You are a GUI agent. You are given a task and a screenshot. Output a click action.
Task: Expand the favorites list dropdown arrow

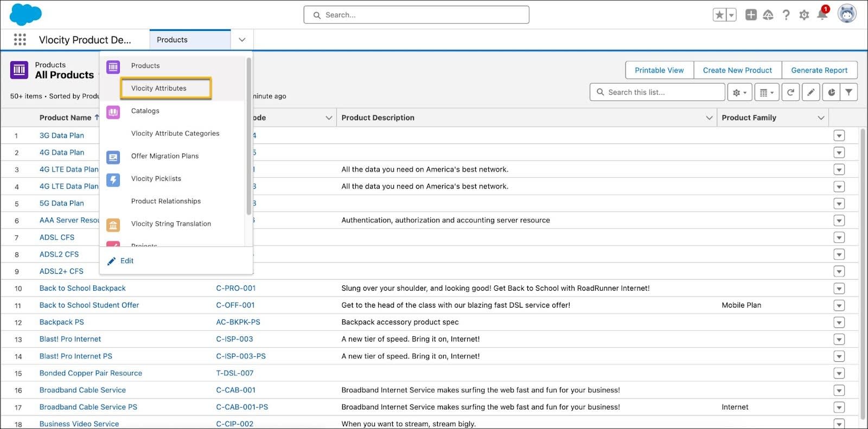coord(731,15)
